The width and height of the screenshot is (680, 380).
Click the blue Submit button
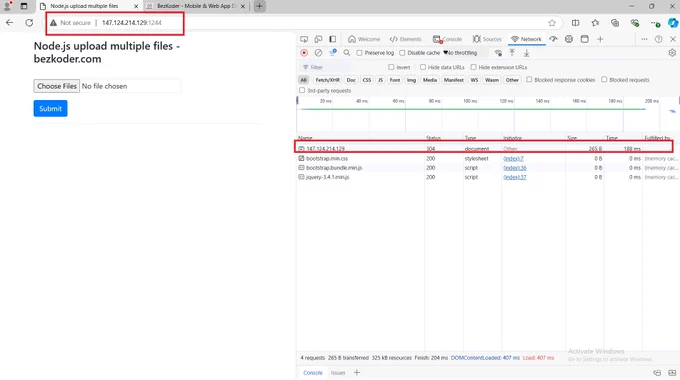[50, 108]
